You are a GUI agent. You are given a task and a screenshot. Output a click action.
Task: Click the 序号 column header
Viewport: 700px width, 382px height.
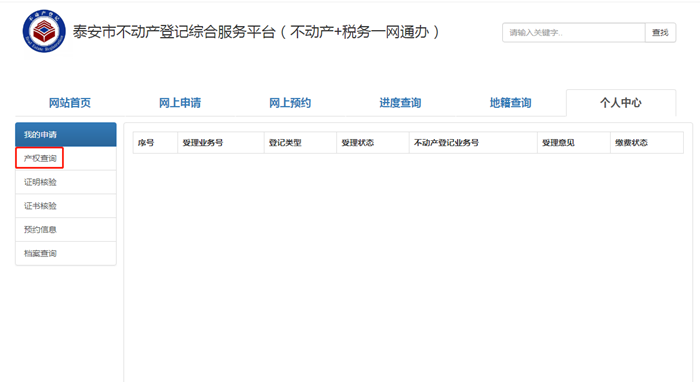click(155, 143)
